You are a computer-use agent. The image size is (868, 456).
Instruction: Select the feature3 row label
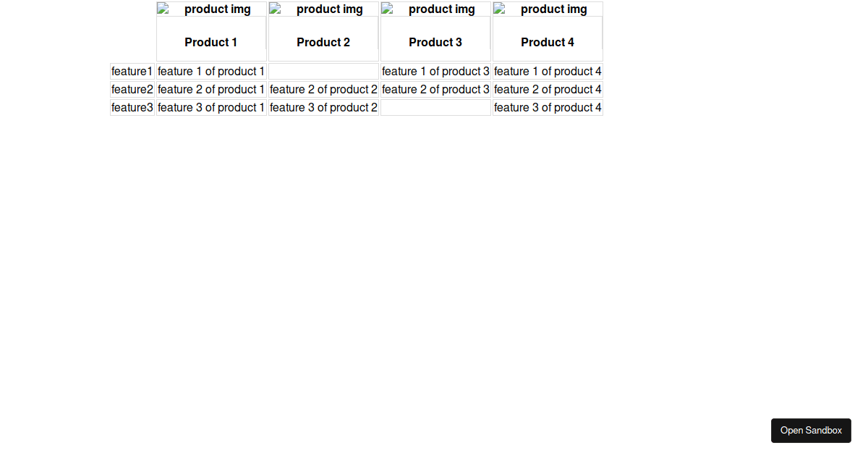pos(132,107)
